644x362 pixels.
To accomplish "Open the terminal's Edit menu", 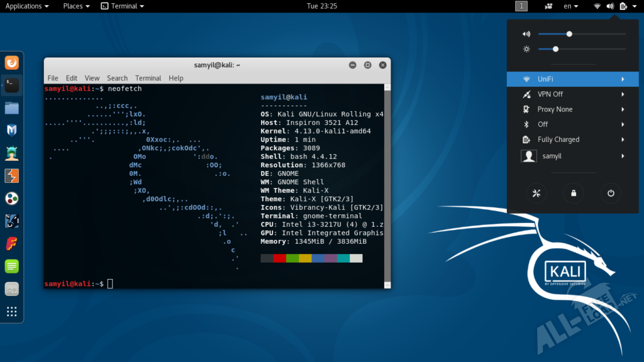I will [72, 78].
